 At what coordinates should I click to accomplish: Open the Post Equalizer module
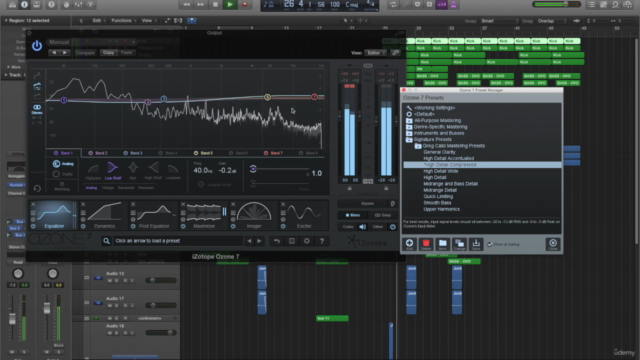coord(154,215)
